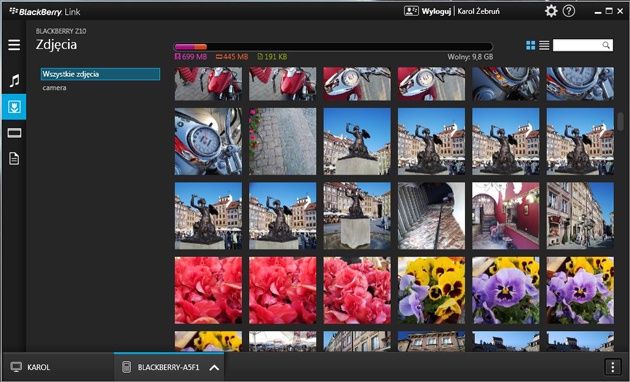Switch to grid view
The height and width of the screenshot is (382, 630).
tap(531, 45)
